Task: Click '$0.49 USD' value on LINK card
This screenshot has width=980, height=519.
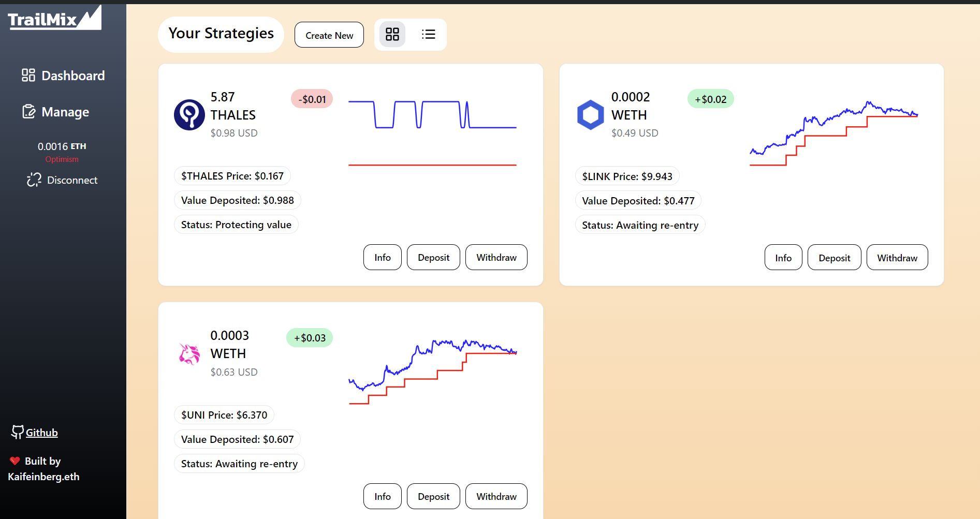Action: [635, 133]
